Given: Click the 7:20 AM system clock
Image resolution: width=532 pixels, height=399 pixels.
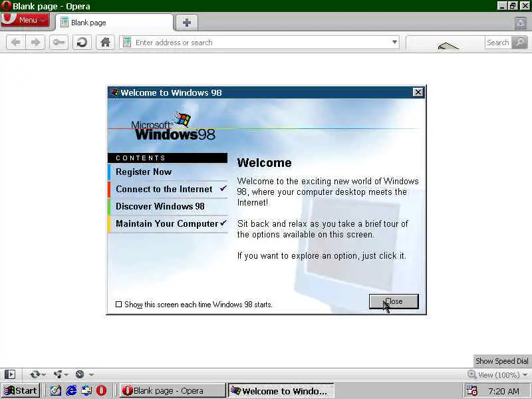Looking at the screenshot, I should tap(504, 391).
